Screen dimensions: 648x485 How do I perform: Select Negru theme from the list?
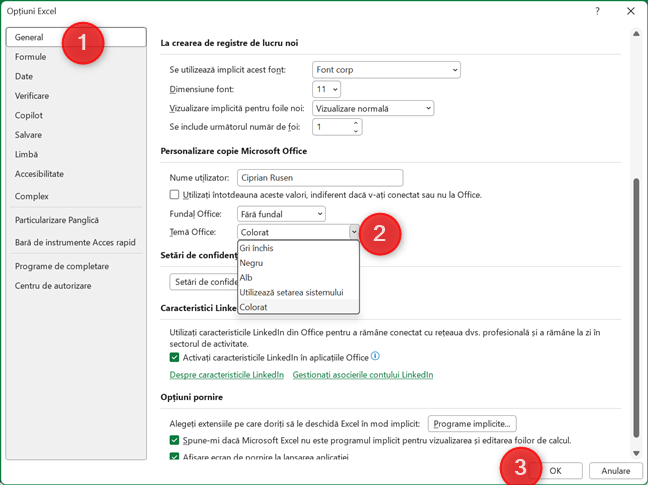(x=252, y=263)
